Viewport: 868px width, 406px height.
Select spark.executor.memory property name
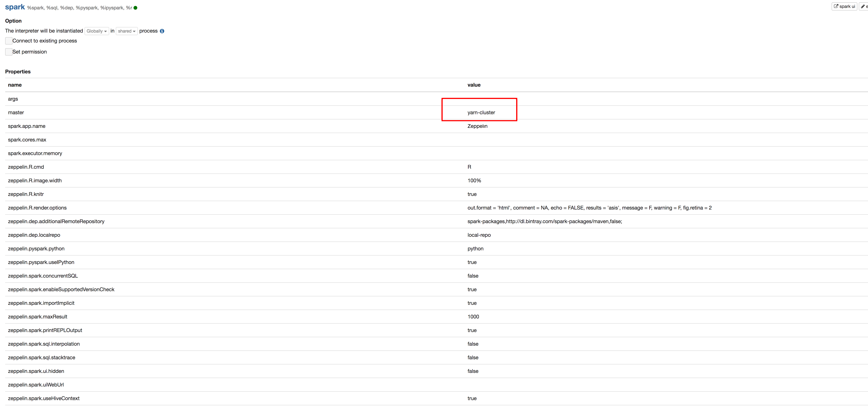[35, 153]
